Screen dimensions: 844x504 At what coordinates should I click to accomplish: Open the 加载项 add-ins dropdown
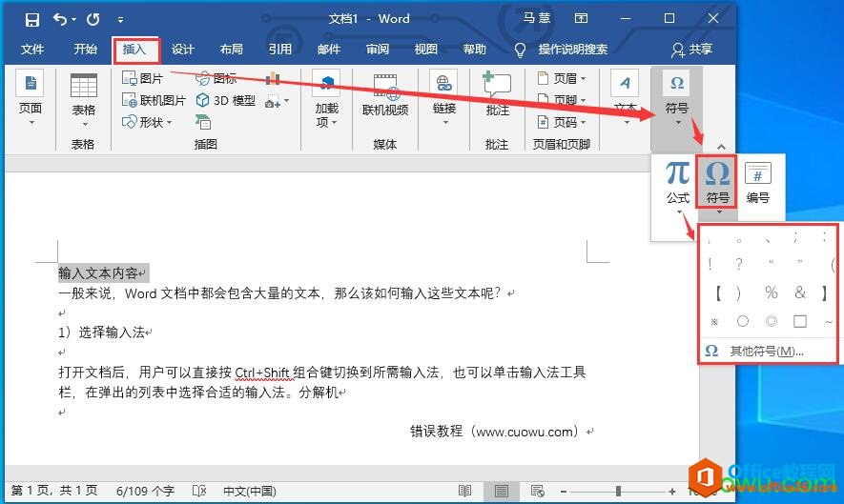pyautogui.click(x=327, y=99)
